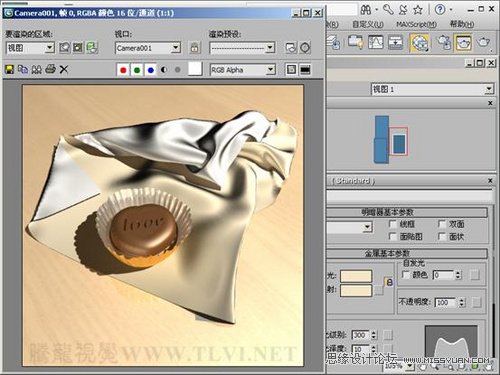Click the satellite dish communication icon
The width and height of the screenshot is (500, 375).
click(x=403, y=10)
